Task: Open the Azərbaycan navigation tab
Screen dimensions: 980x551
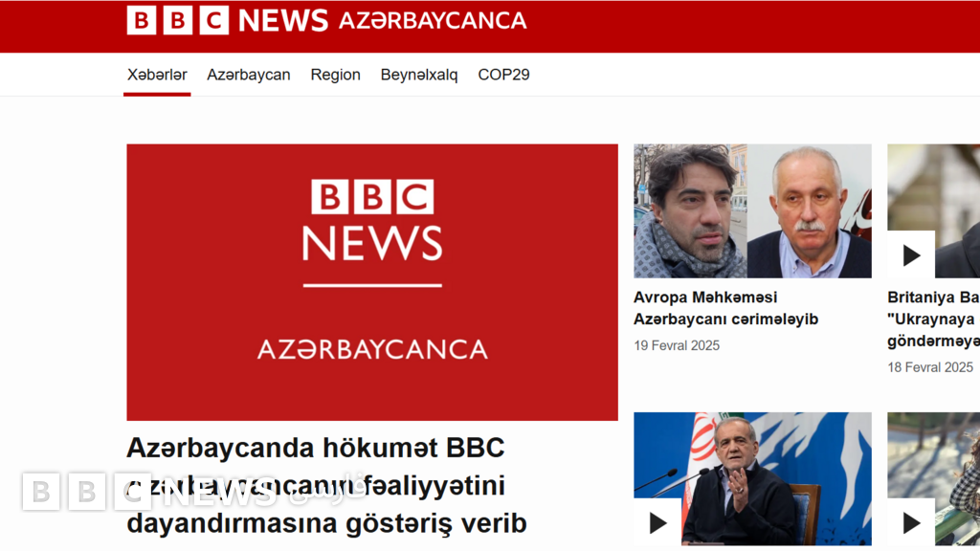Action: (249, 75)
